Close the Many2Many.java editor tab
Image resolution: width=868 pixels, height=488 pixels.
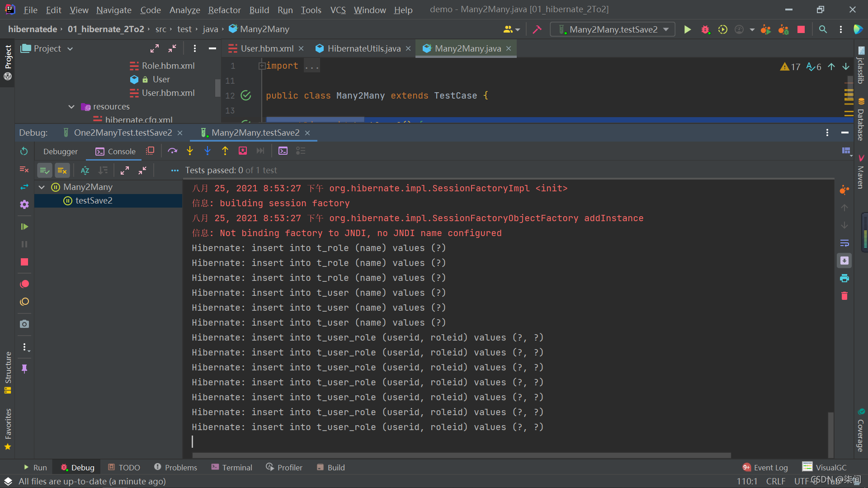click(509, 48)
